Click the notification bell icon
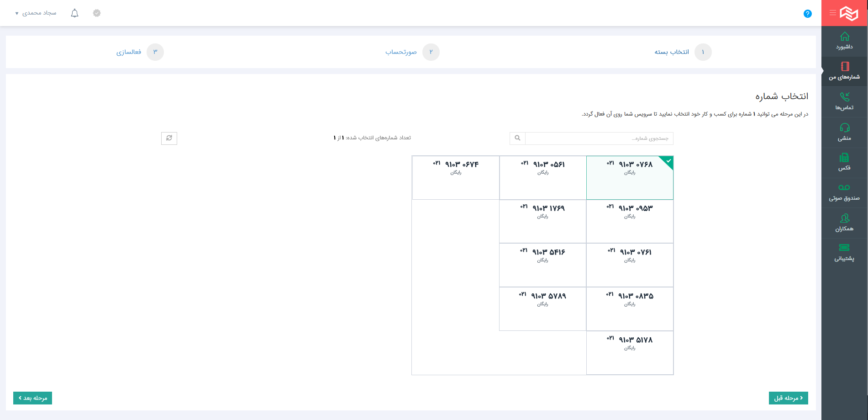The height and width of the screenshot is (420, 868). (x=75, y=13)
